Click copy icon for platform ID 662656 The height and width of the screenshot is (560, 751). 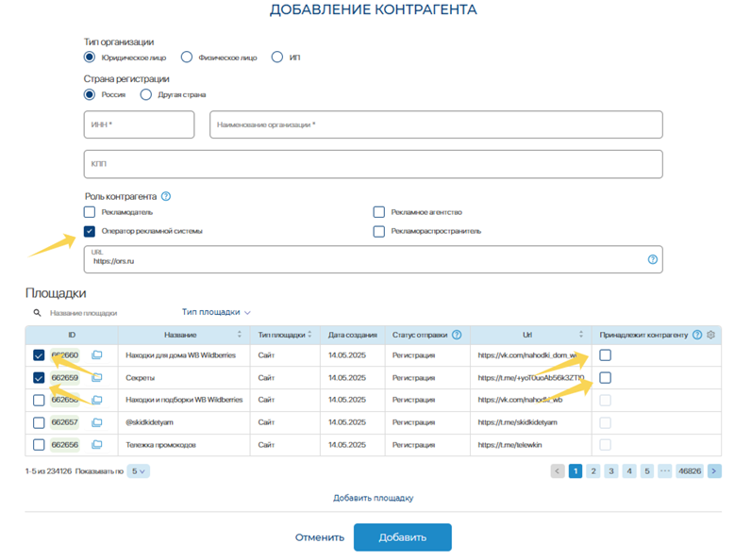(96, 445)
